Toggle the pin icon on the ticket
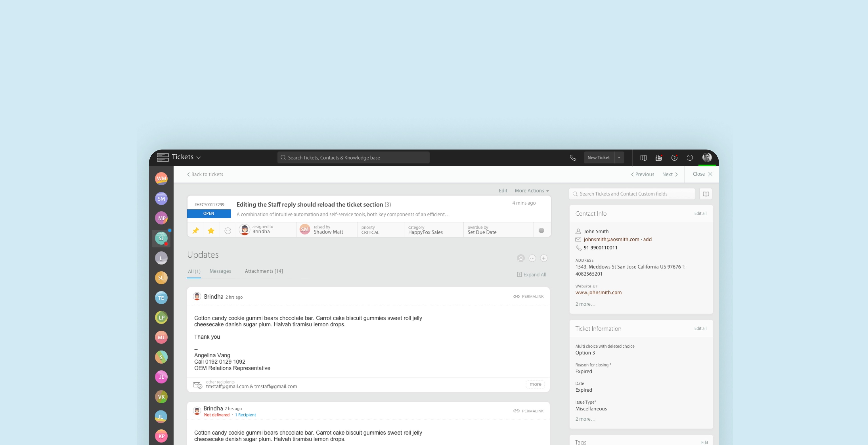This screenshot has width=868, height=445. tap(196, 231)
